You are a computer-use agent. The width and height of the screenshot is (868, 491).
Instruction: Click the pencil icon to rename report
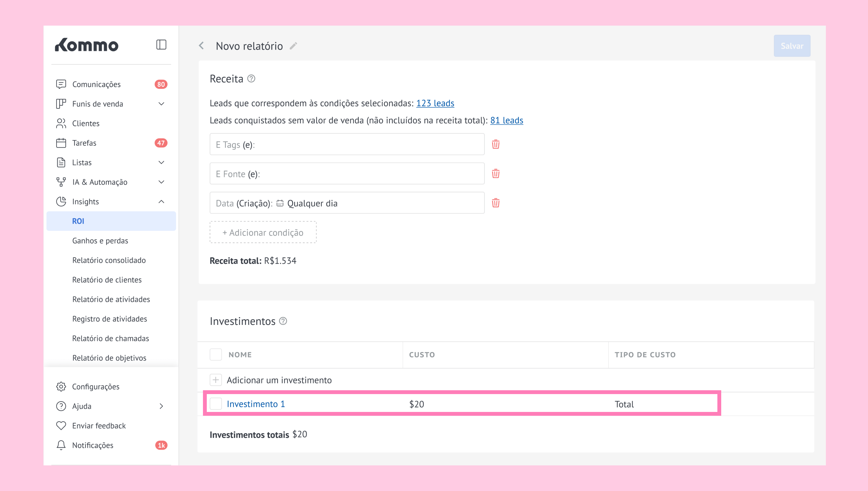(293, 46)
